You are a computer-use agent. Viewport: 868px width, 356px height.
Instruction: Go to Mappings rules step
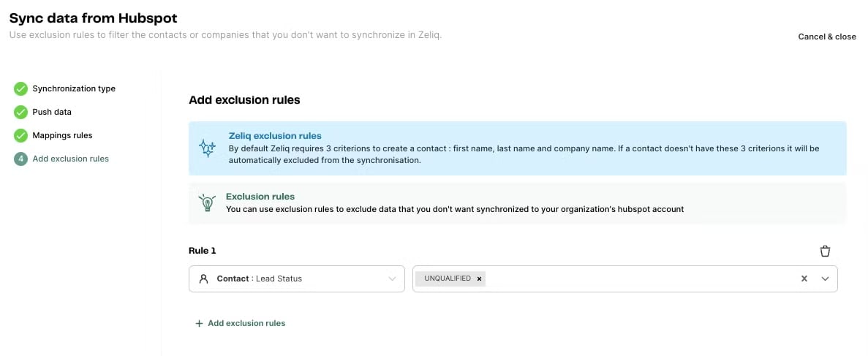click(62, 135)
